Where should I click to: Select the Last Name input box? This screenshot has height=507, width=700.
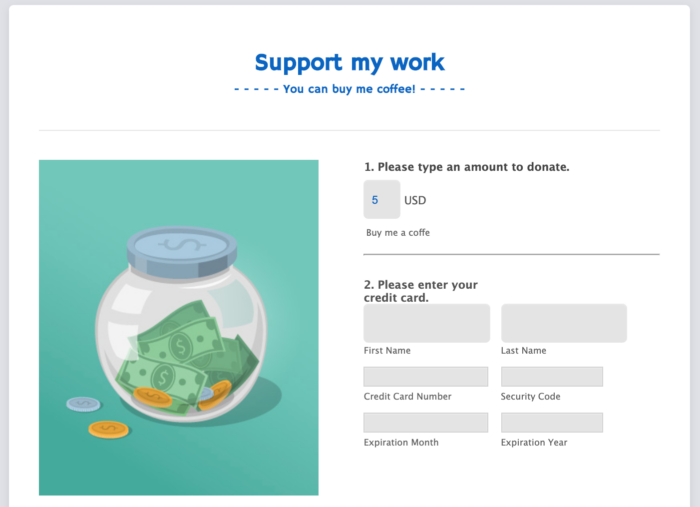tap(563, 323)
